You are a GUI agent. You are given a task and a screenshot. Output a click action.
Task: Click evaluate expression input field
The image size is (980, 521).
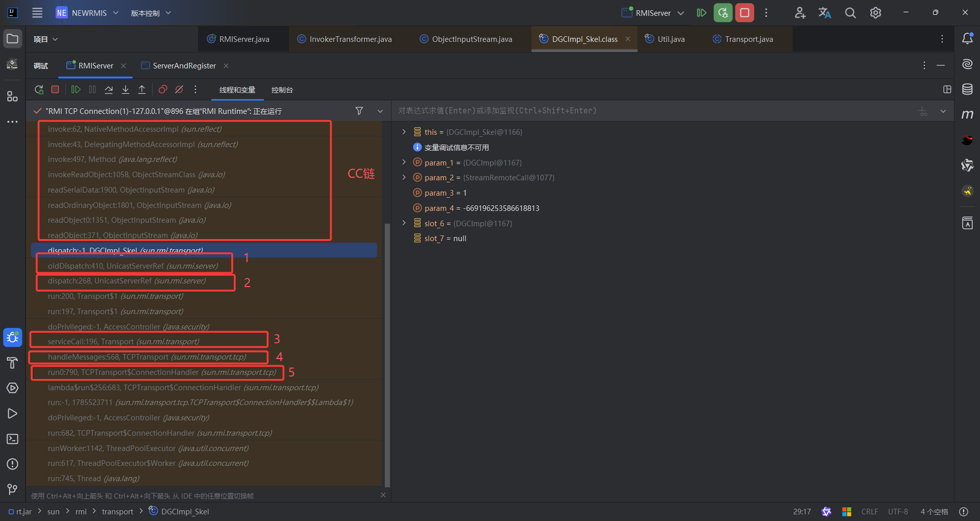click(x=653, y=111)
